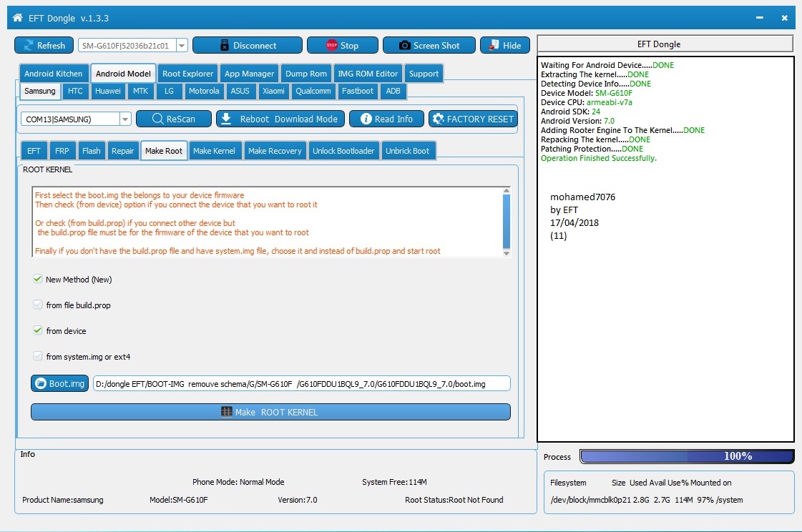Open the IMG ROM Editor tab
The image size is (802, 532).
tap(368, 74)
